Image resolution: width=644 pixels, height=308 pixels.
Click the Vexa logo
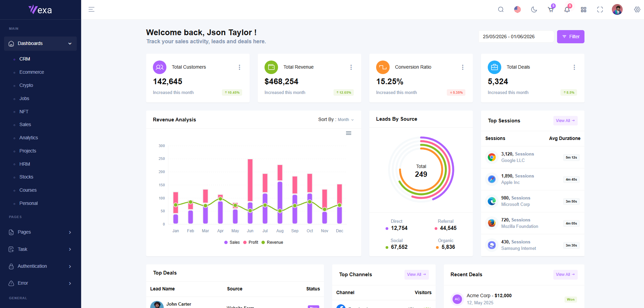pos(40,10)
